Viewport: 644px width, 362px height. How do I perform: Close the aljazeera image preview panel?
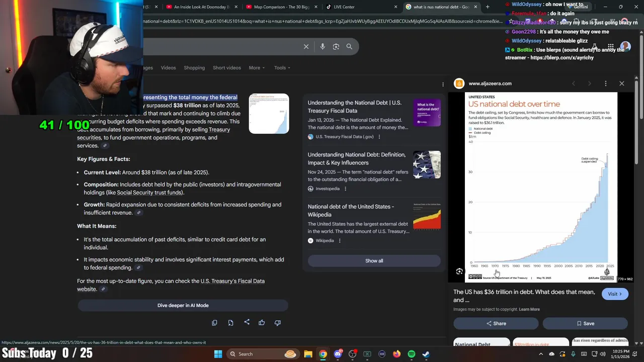click(622, 83)
